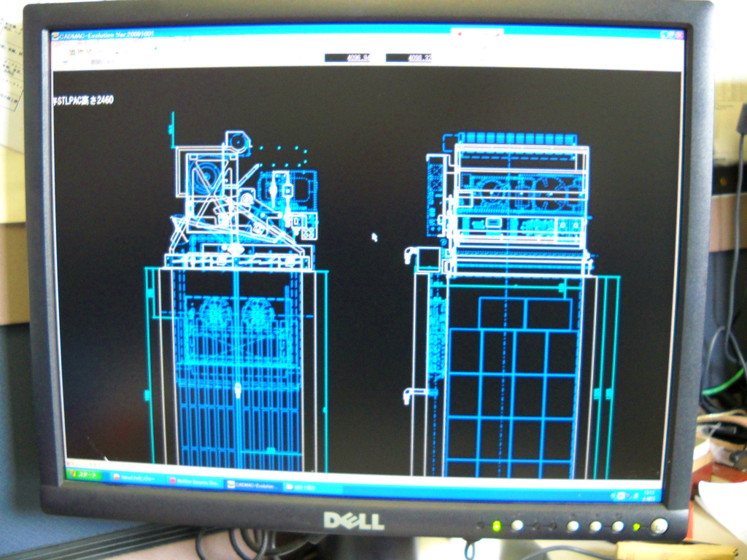The width and height of the screenshot is (747, 560).
Task: Click the CADMAC-Evolution title bar icon
Action: pos(55,36)
